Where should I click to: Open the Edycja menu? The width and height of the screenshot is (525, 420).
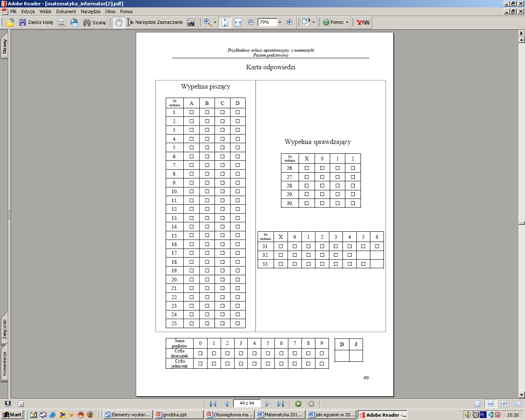[x=28, y=11]
